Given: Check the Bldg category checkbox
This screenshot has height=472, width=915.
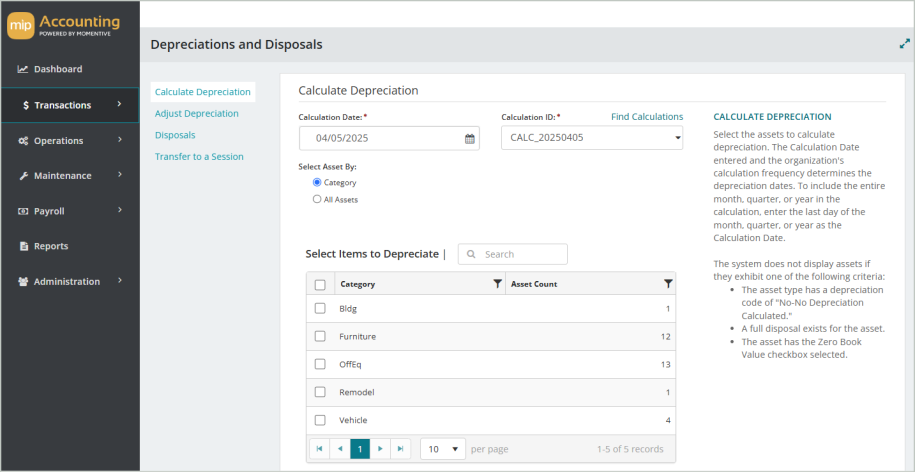Looking at the screenshot, I should tap(320, 309).
